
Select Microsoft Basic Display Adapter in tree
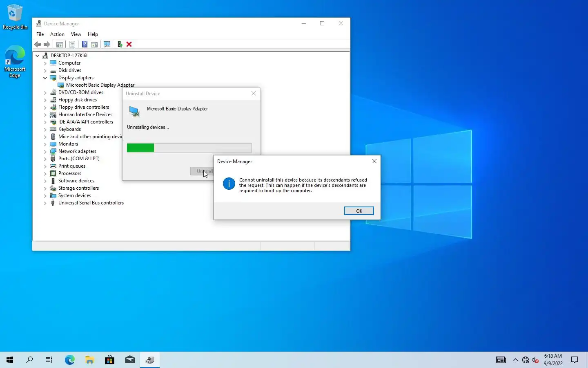pyautogui.click(x=100, y=85)
